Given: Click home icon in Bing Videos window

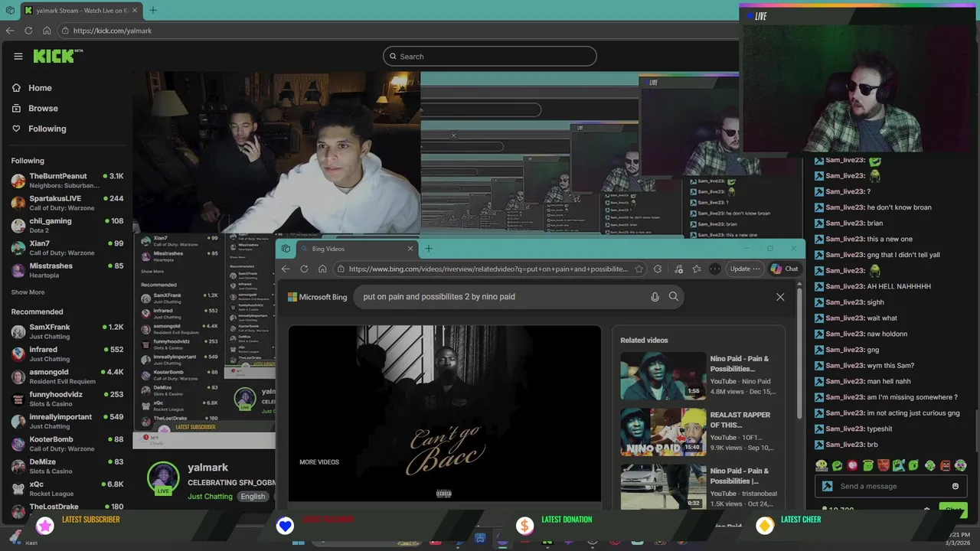Looking at the screenshot, I should click(x=322, y=269).
